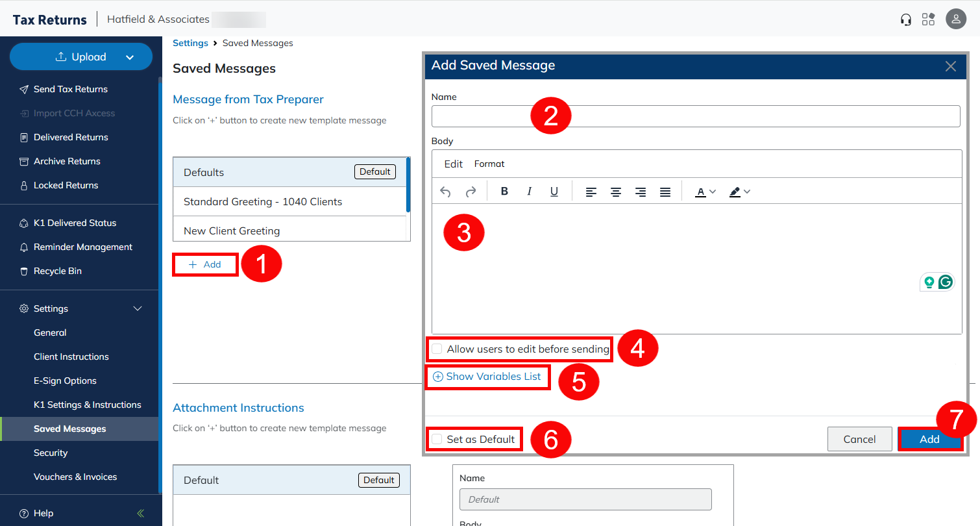
Task: Click the undo arrow in editor
Action: pos(445,192)
